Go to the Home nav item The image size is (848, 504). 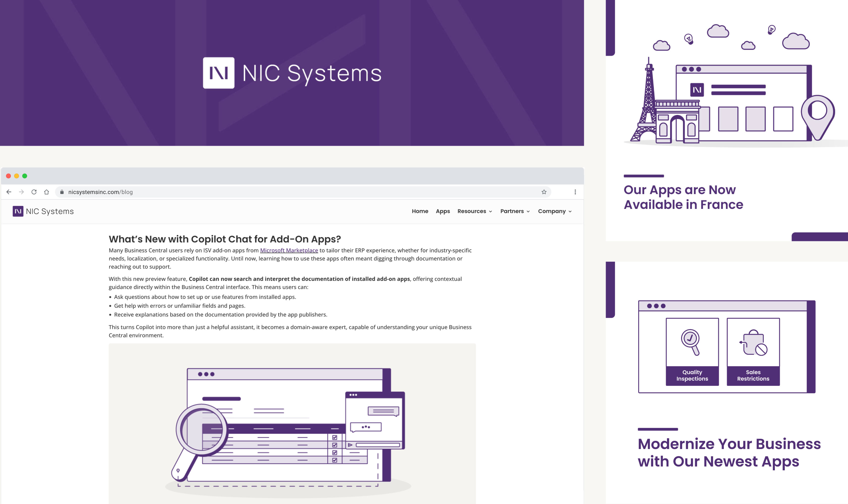coord(420,211)
